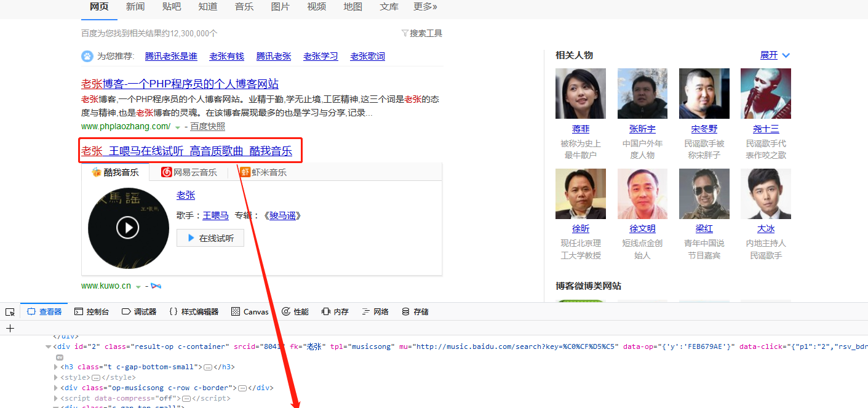Expand the 相关人物 panel with 展开
Image resolution: width=868 pixels, height=408 pixels.
pyautogui.click(x=775, y=55)
